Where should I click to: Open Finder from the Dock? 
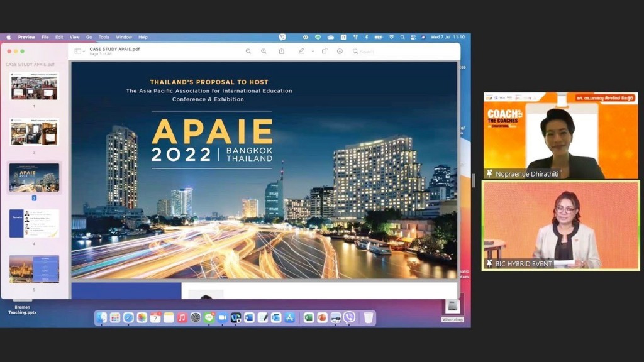pyautogui.click(x=101, y=317)
